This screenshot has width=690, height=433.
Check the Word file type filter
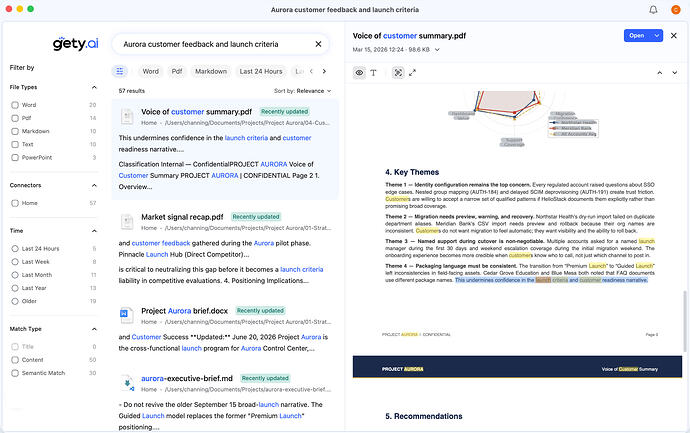pyautogui.click(x=15, y=105)
